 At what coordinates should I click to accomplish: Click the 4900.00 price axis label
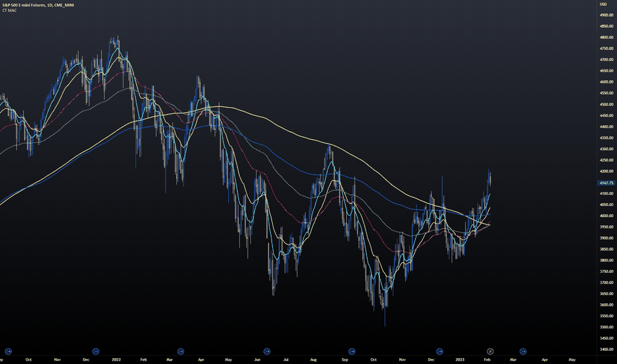click(606, 15)
